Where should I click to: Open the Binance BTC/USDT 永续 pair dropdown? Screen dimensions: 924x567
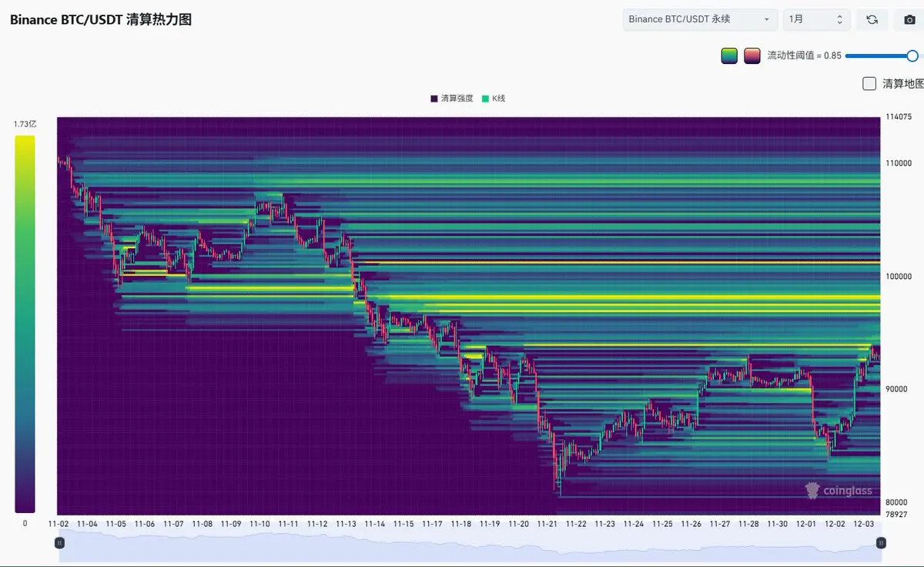tap(700, 19)
